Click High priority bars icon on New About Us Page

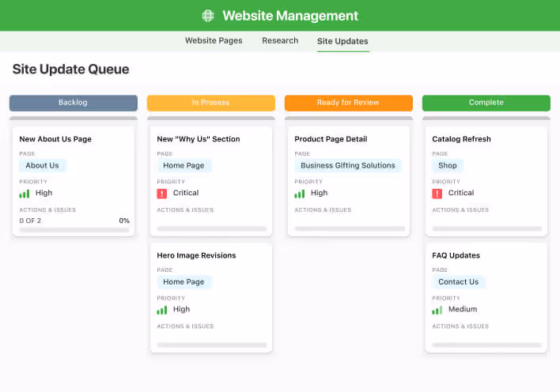[25, 193]
